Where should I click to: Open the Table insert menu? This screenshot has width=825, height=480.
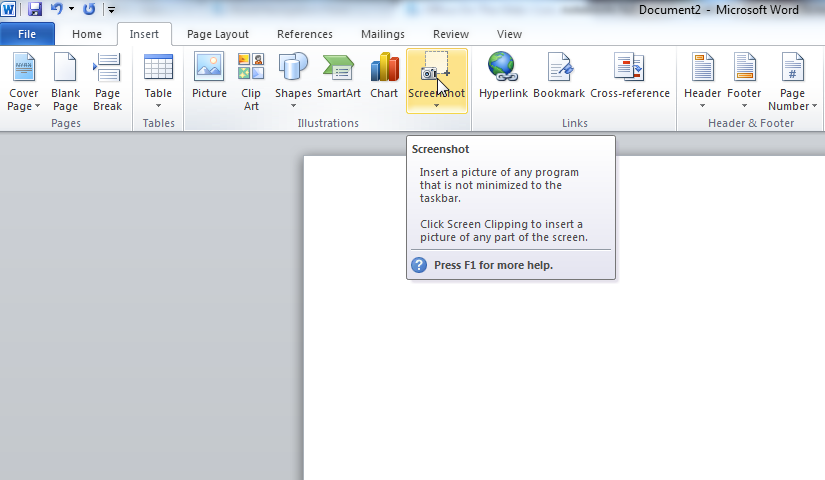(x=158, y=82)
